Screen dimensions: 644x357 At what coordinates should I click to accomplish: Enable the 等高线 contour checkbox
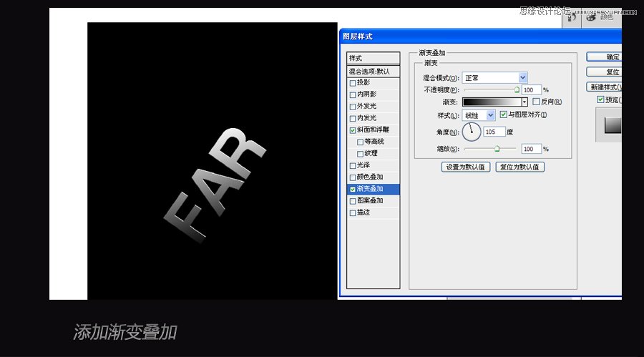point(360,142)
